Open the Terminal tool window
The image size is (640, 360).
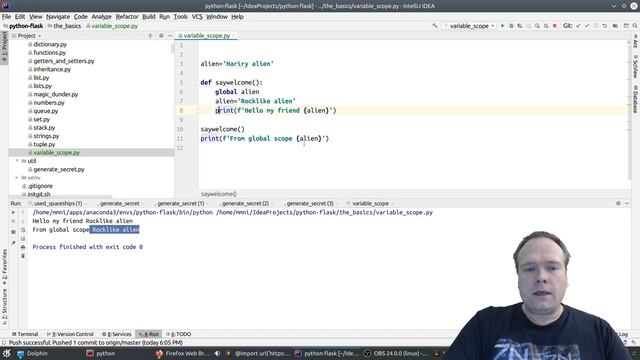25,334
